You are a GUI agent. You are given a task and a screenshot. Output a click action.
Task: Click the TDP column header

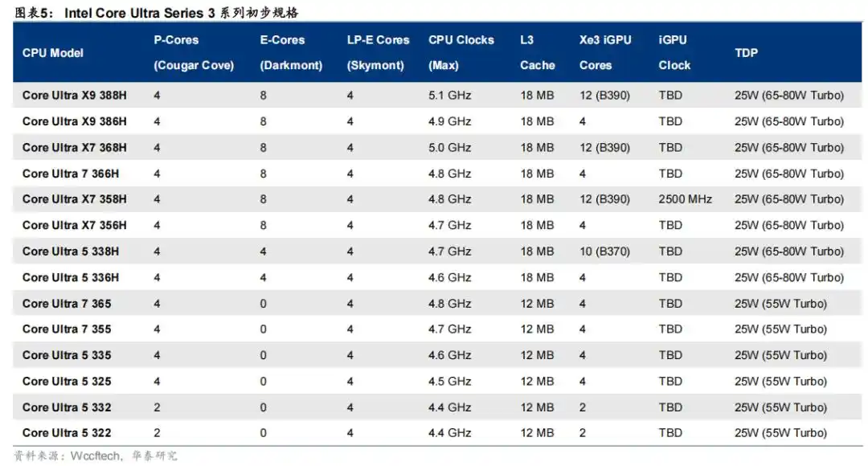pyautogui.click(x=747, y=53)
